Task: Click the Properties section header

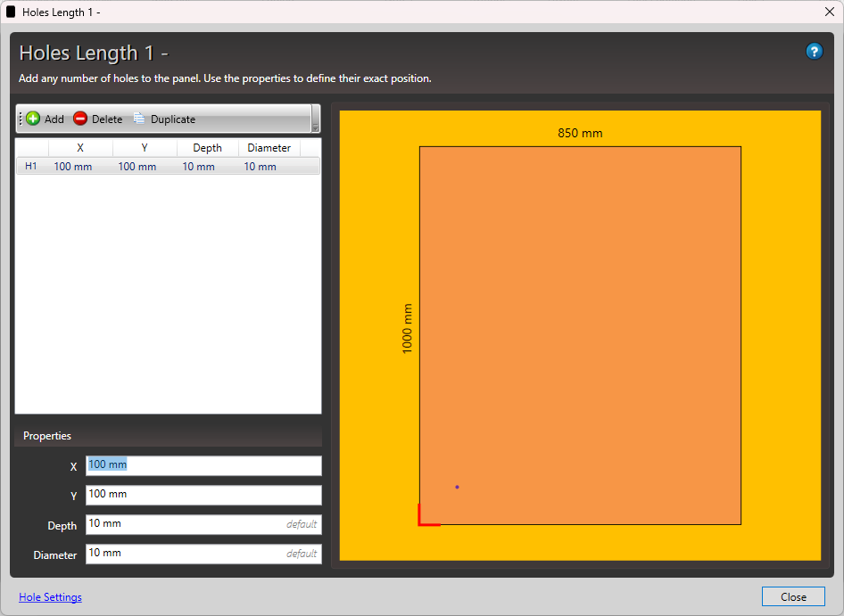Action: [168, 436]
